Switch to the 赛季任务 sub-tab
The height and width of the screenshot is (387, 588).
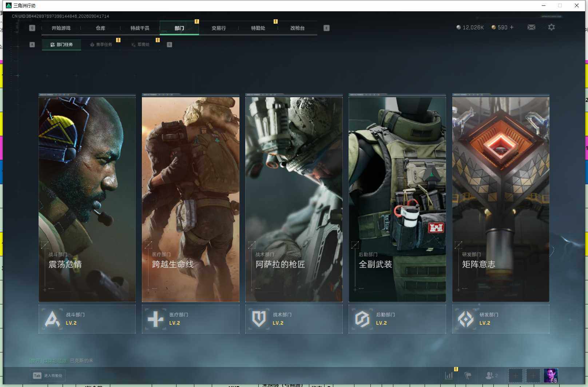pyautogui.click(x=101, y=44)
